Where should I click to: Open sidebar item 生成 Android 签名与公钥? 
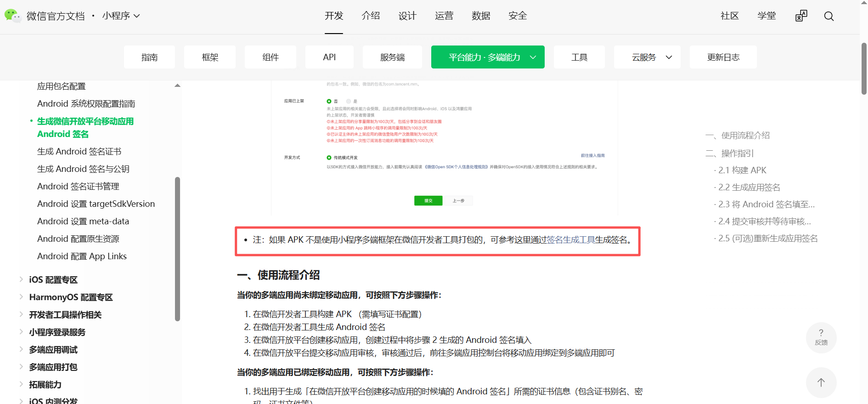pyautogui.click(x=83, y=169)
